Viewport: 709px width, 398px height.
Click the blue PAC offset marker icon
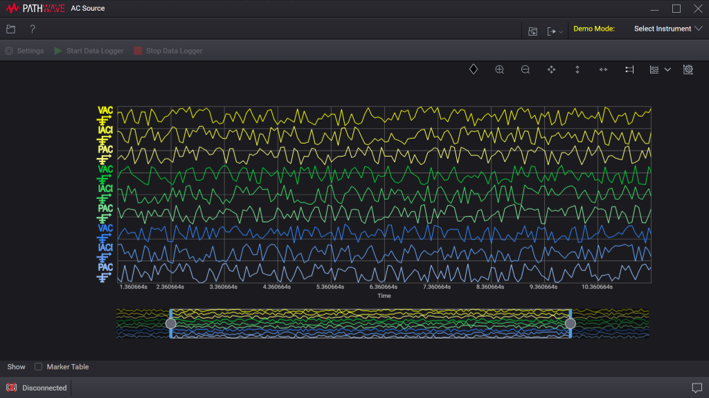click(x=104, y=277)
